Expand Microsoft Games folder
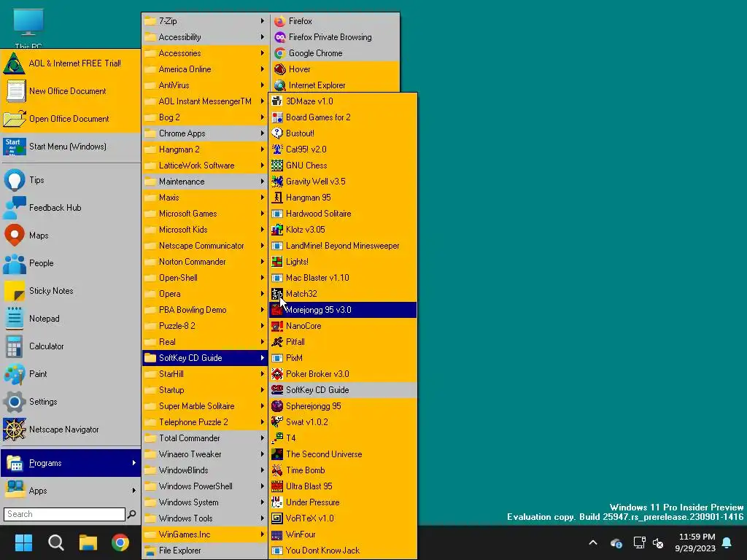This screenshot has height=560, width=747. pyautogui.click(x=205, y=214)
